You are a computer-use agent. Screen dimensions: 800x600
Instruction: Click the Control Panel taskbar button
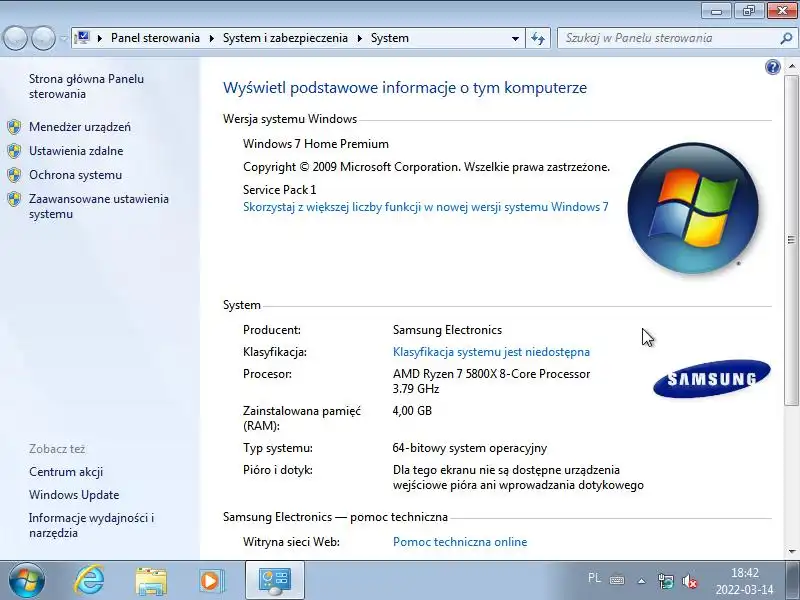(275, 581)
